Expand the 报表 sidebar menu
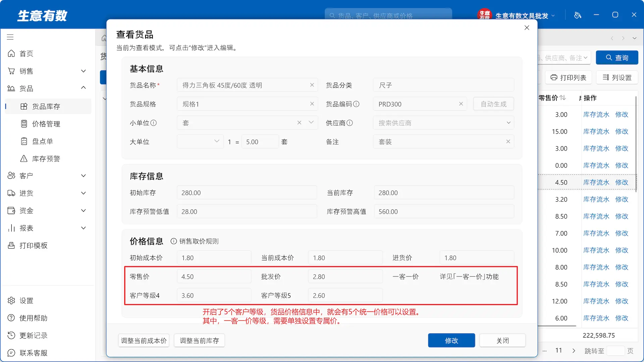Viewport: 644px width, 362px height. (x=84, y=228)
